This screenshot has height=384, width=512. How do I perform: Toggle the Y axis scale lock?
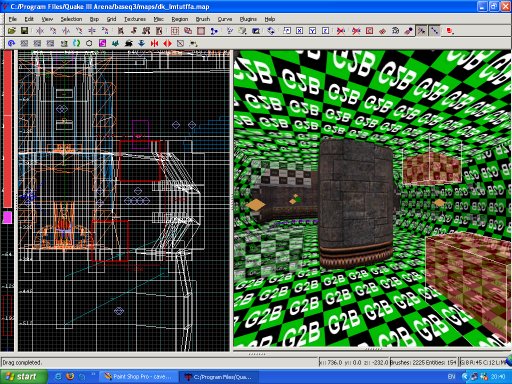click(312, 31)
